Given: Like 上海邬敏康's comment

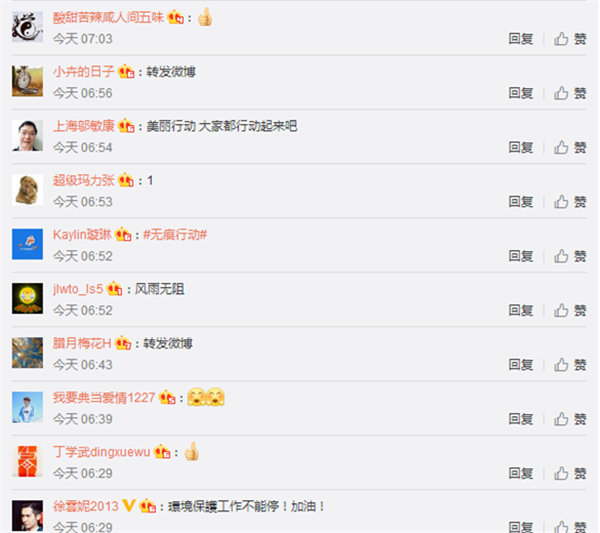Looking at the screenshot, I should coord(570,147).
